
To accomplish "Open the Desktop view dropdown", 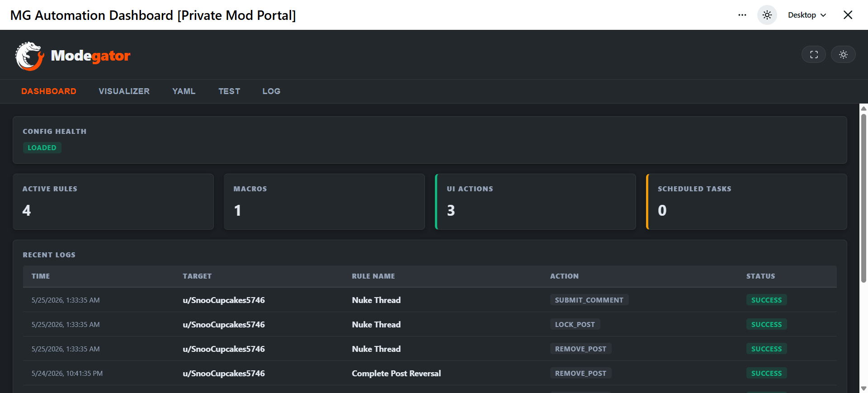I will (x=807, y=15).
